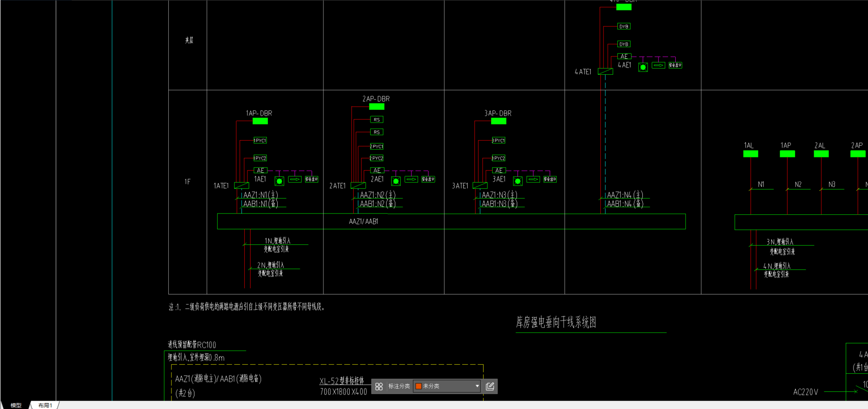The width and height of the screenshot is (868, 409).
Task: Select the 2ATE1 label
Action: pos(337,186)
